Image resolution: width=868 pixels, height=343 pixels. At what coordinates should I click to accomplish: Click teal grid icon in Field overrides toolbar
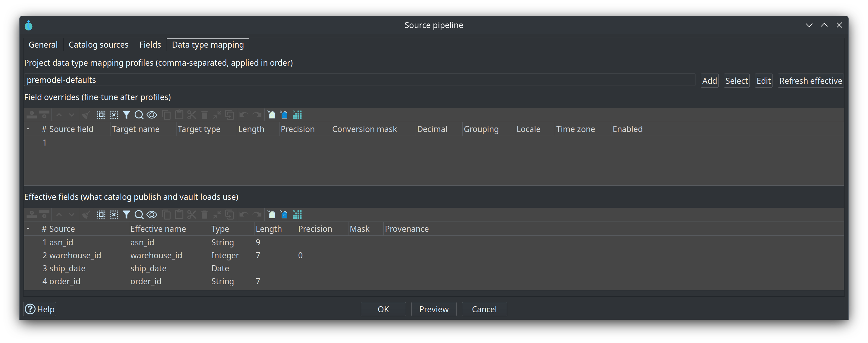tap(297, 115)
